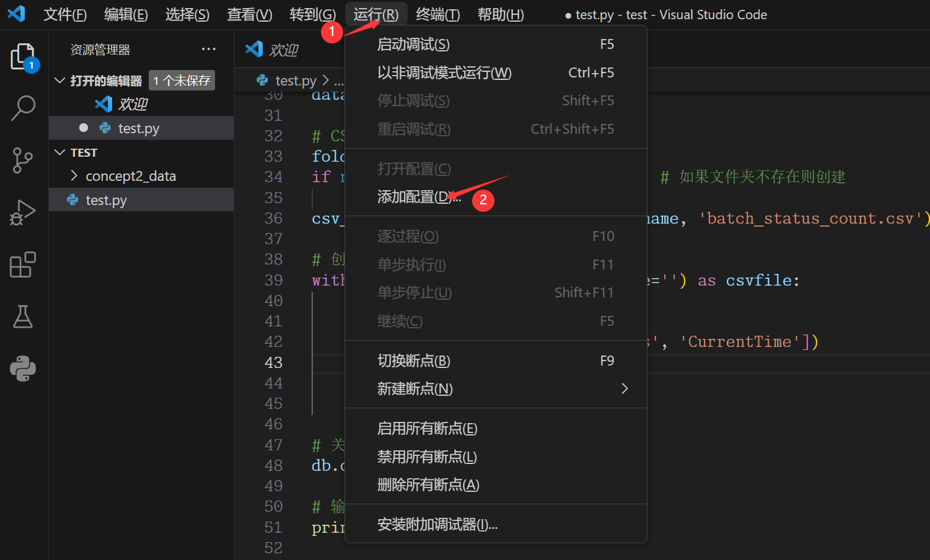This screenshot has width=930, height=560.
Task: Click line number 43 in the editor gutter
Action: (x=273, y=362)
